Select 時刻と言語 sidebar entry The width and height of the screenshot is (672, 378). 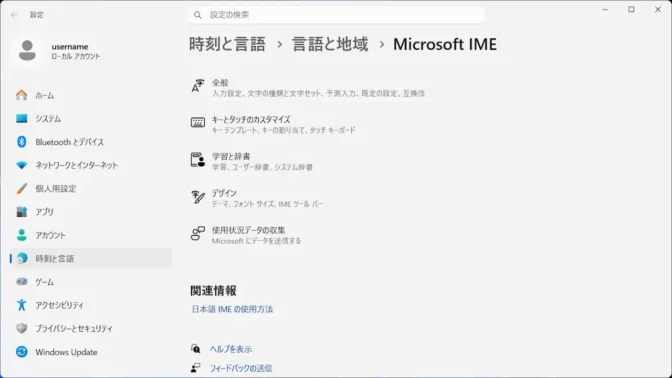91,258
